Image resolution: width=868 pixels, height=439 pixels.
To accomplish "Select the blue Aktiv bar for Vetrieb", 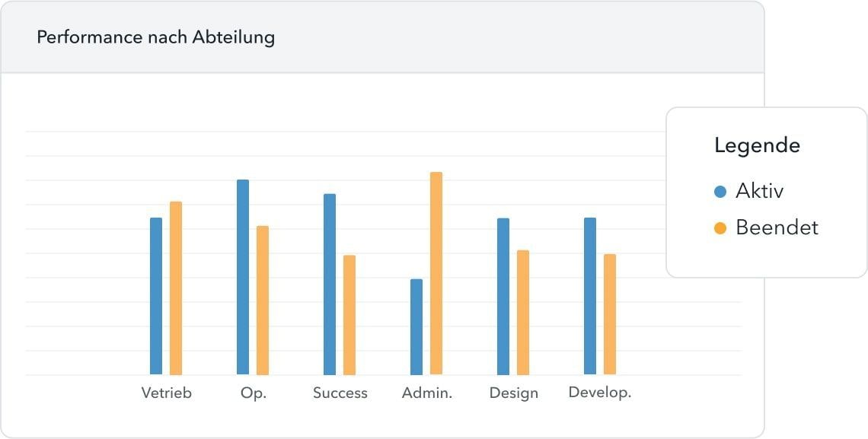I will point(156,296).
